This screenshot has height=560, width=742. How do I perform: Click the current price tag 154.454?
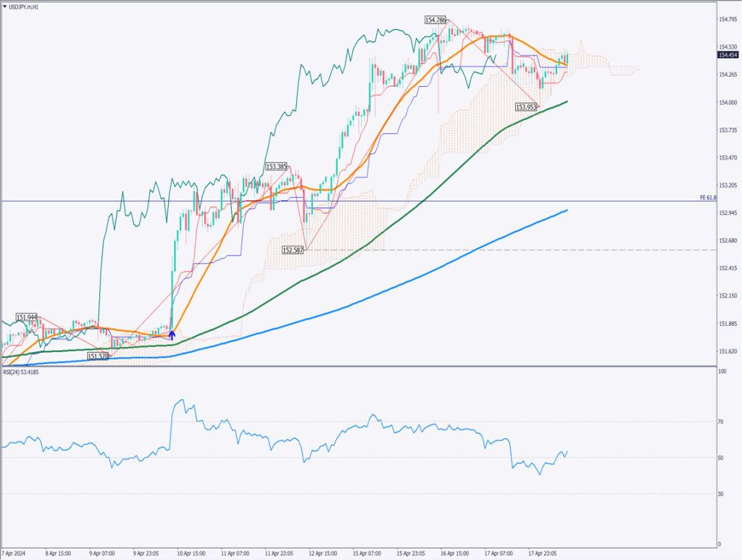pyautogui.click(x=728, y=54)
